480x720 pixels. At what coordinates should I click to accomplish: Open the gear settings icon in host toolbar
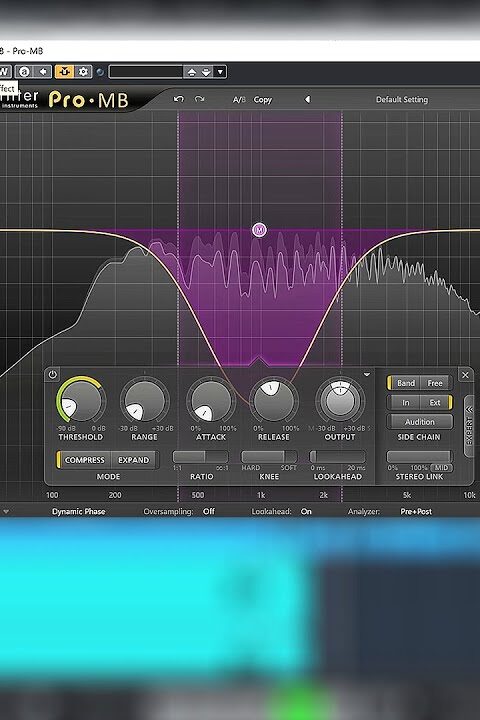(x=83, y=72)
